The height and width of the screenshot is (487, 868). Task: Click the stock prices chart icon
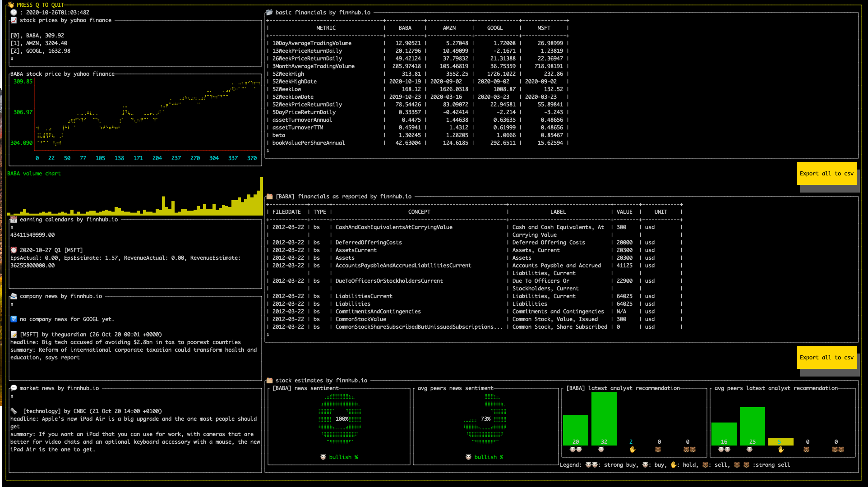click(14, 20)
